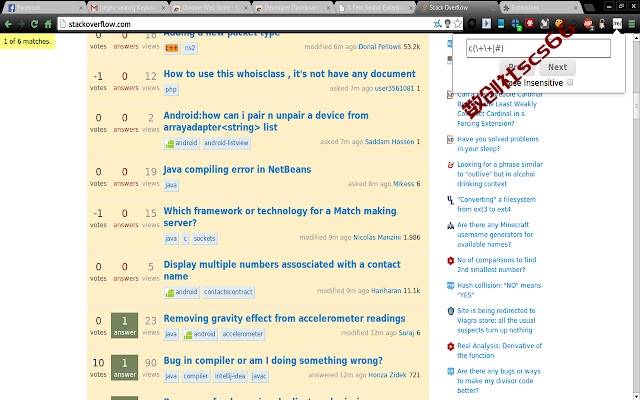The height and width of the screenshot is (400, 640).
Task: Click the highlighted c++ tag
Action: (x=171, y=48)
